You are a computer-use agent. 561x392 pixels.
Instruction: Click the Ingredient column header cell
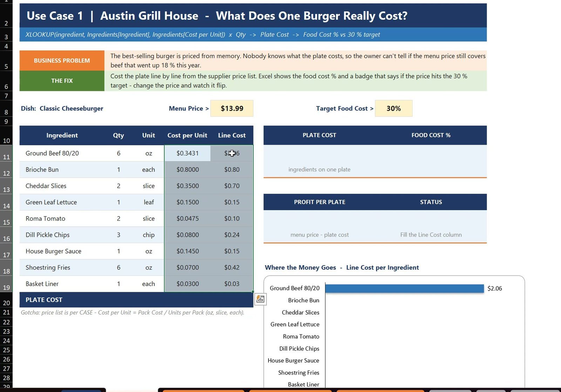click(62, 135)
